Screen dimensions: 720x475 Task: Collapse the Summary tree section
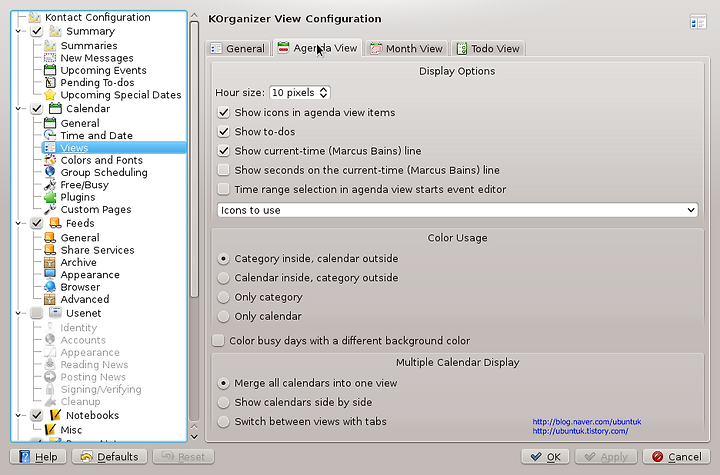[x=18, y=31]
